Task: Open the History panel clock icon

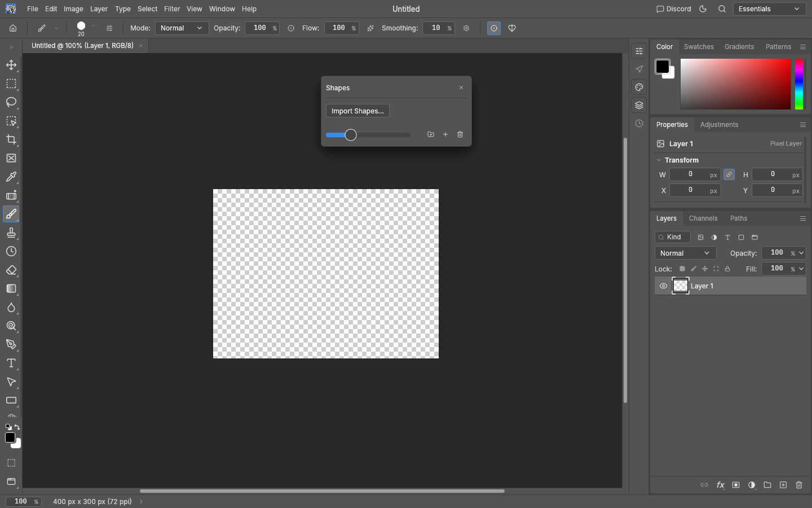Action: click(x=639, y=124)
